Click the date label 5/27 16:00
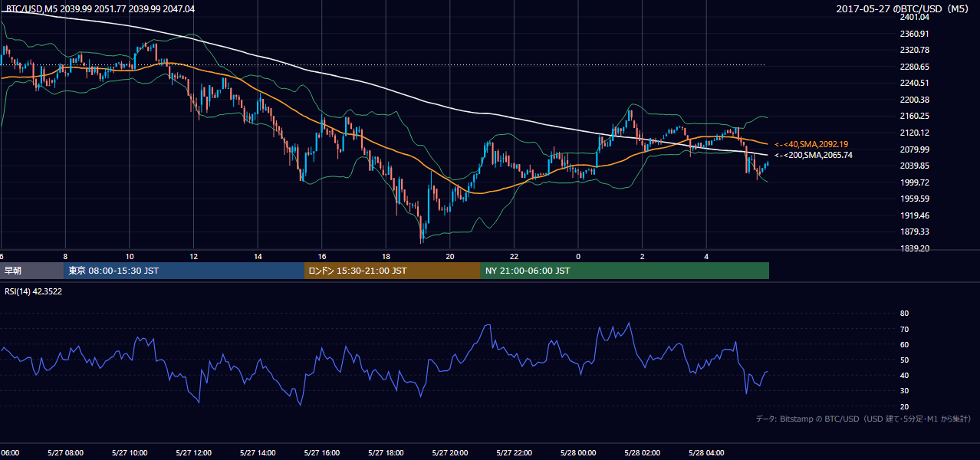Image resolution: width=980 pixels, height=460 pixels. click(x=321, y=453)
